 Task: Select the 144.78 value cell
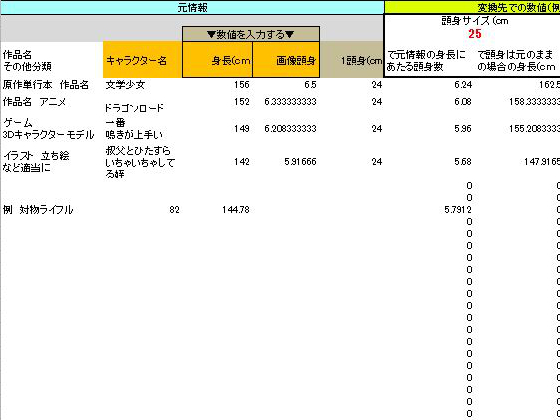[x=217, y=210]
